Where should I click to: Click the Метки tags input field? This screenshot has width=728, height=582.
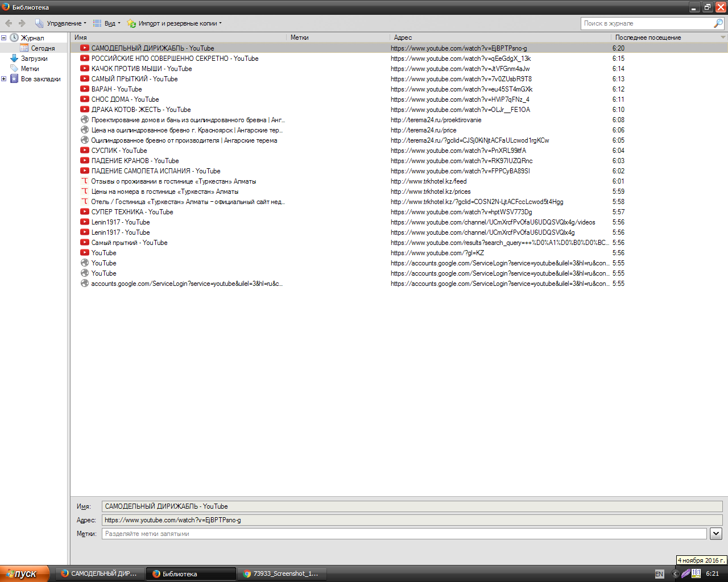coord(404,534)
